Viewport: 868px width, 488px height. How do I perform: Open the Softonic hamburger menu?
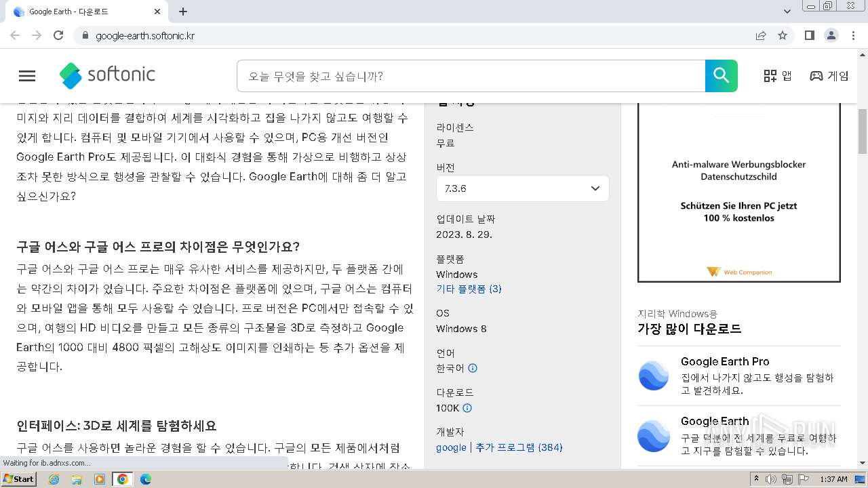(x=27, y=76)
